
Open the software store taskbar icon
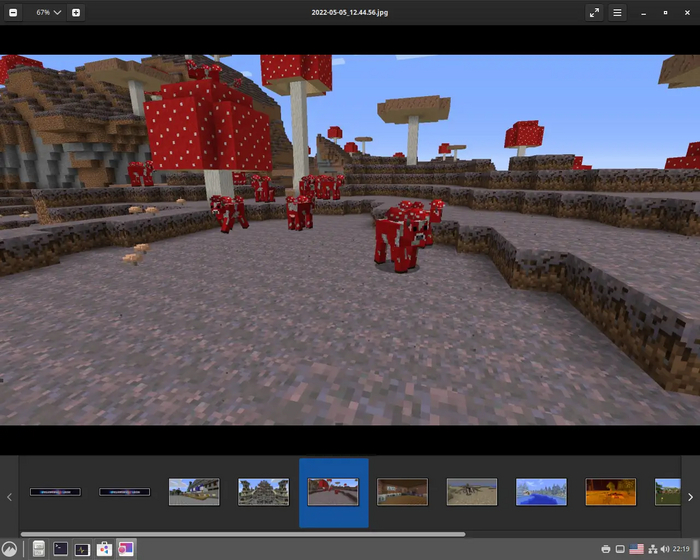click(x=104, y=549)
